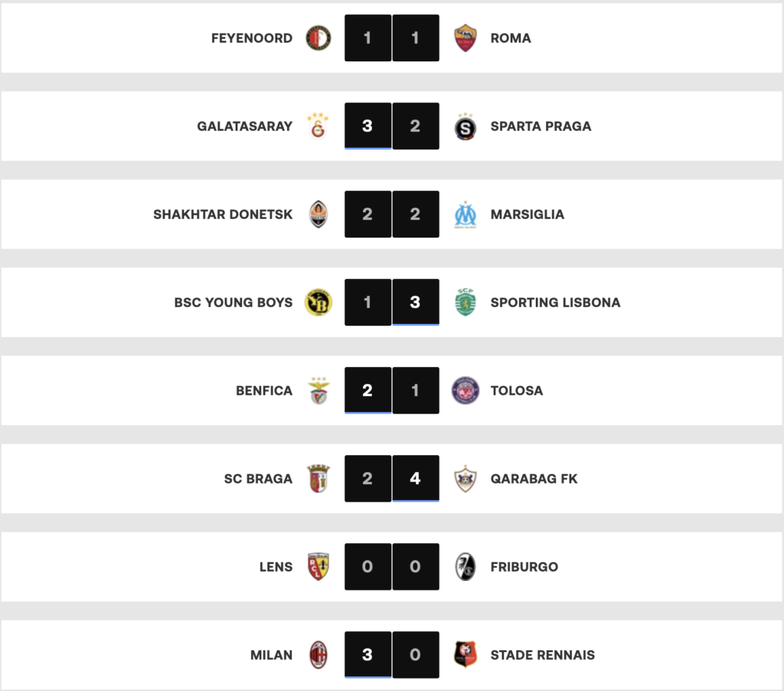Click the Sporting Lisbona crest

point(465,303)
